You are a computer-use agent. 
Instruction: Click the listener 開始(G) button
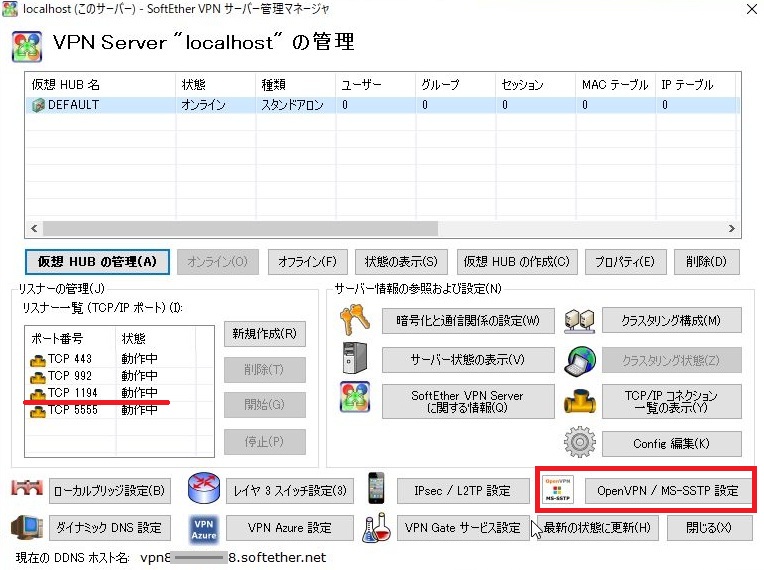265,404
